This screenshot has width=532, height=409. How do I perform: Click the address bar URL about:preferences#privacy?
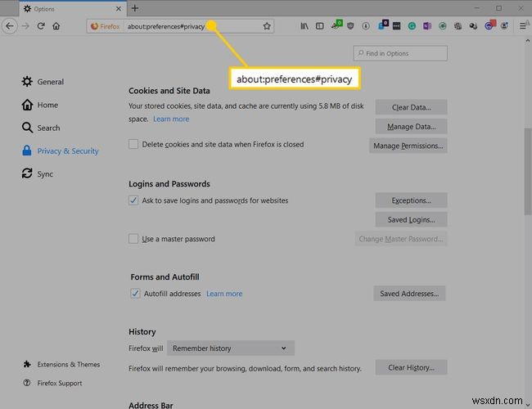tap(166, 26)
